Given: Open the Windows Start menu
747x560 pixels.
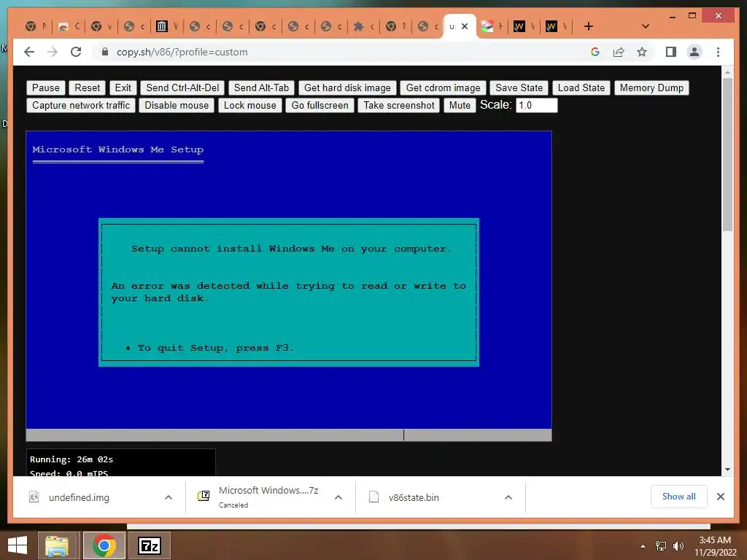Looking at the screenshot, I should (18, 545).
